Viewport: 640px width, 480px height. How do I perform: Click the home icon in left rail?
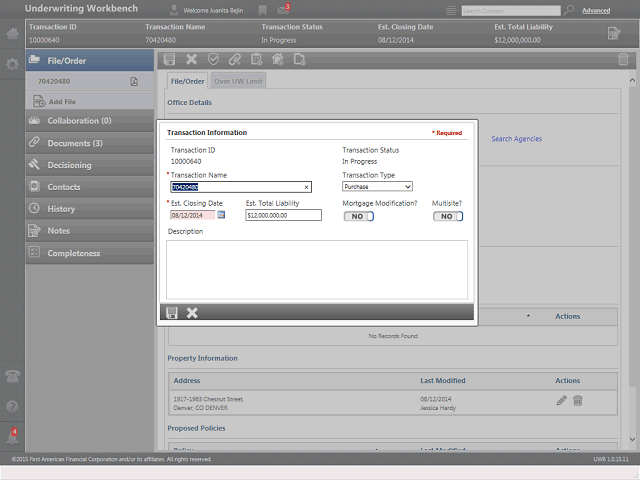tap(12, 33)
